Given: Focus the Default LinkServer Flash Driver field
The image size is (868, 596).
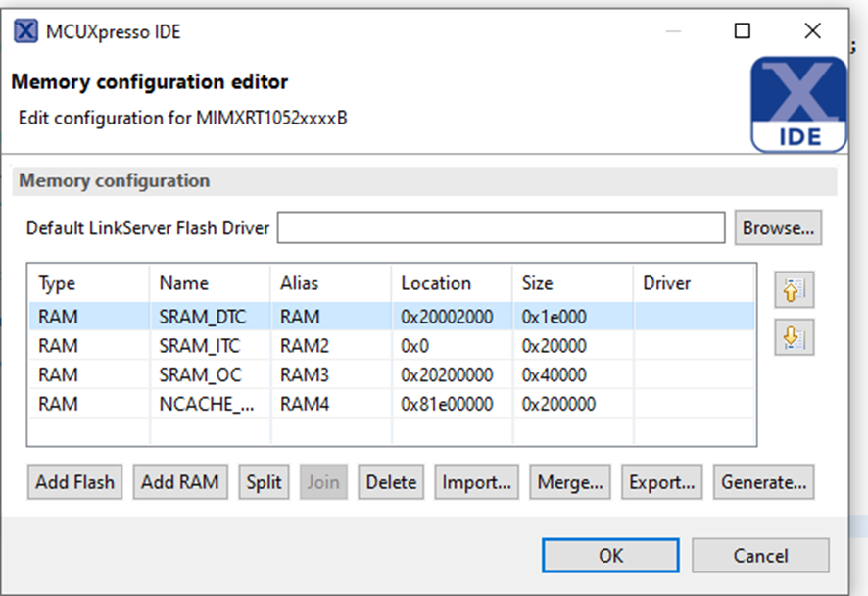Looking at the screenshot, I should [501, 228].
